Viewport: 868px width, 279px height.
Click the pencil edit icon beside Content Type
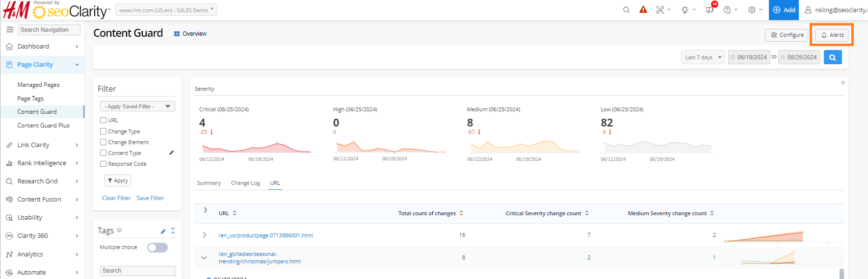(x=171, y=153)
